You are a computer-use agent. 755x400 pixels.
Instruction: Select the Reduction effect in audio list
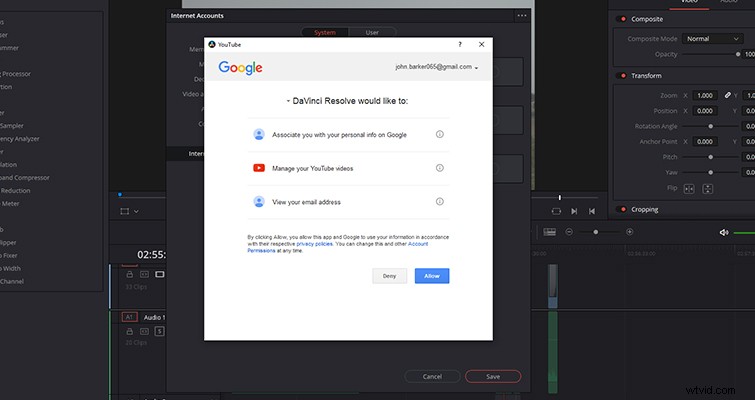click(15, 191)
